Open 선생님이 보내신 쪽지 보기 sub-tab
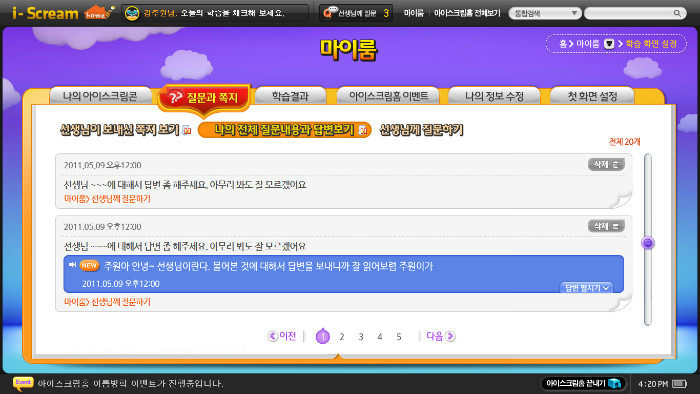The height and width of the screenshot is (394, 700). click(x=120, y=130)
